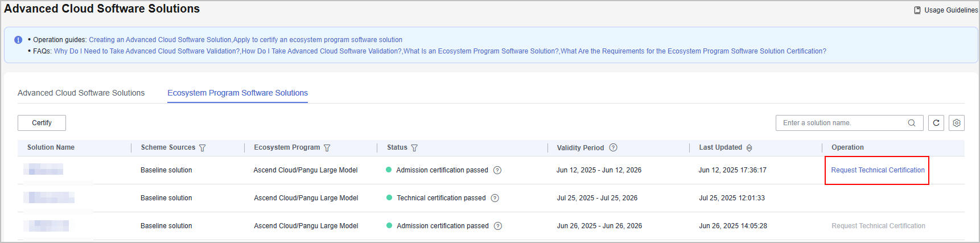Open the Ecosystem Program filter
980x243 pixels.
click(327, 148)
